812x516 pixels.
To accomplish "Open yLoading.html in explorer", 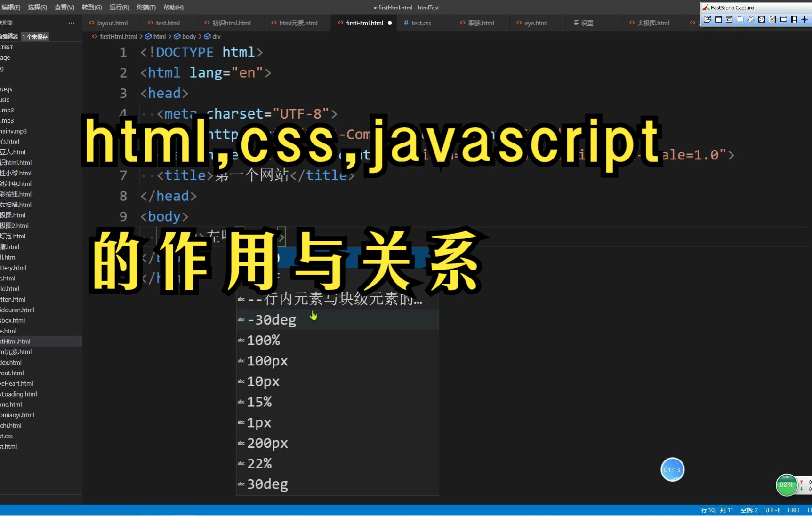I will point(41,394).
